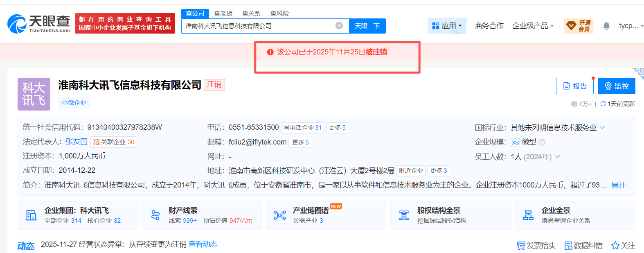
Task: Show 更多 3 addresses
Action: point(439,171)
